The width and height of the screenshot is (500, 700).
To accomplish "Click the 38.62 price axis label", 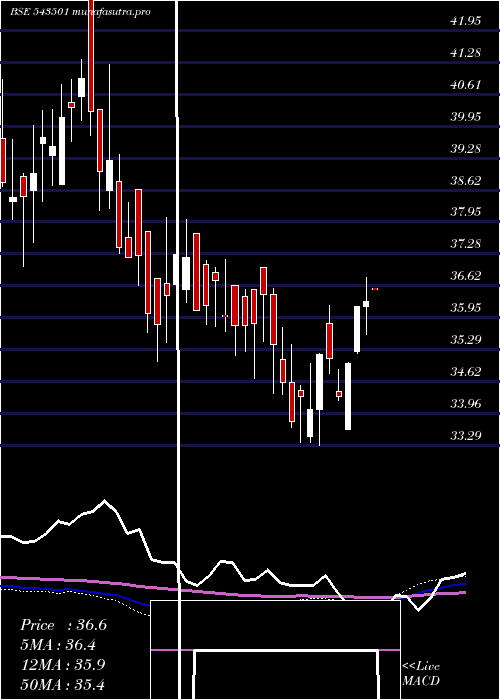I will [x=466, y=180].
